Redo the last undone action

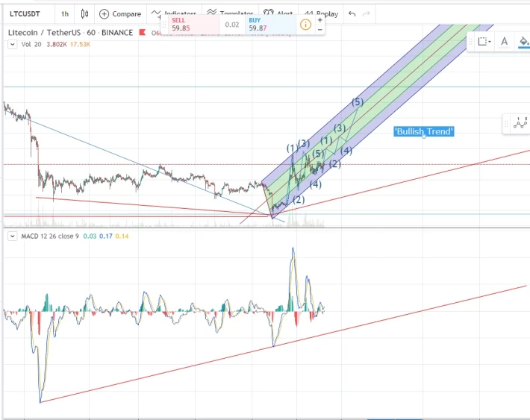click(x=366, y=14)
